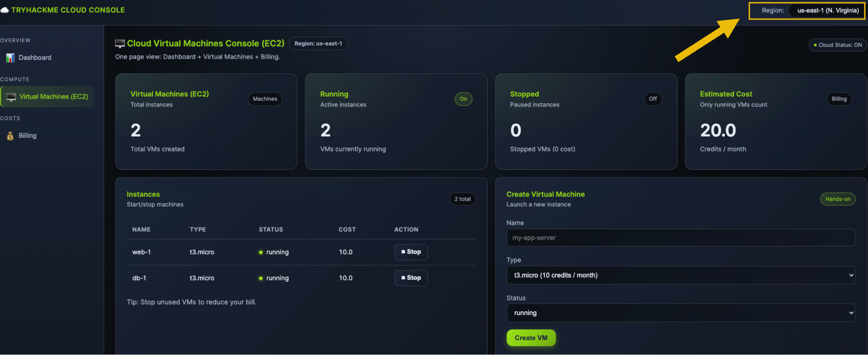The height and width of the screenshot is (355, 868).
Task: Expand the Type t3.micro dropdown
Action: pos(680,275)
